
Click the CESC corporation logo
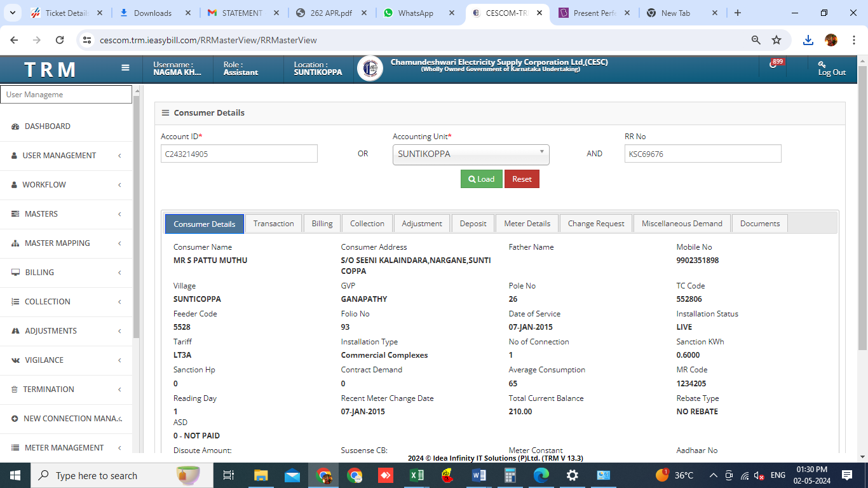pos(370,68)
